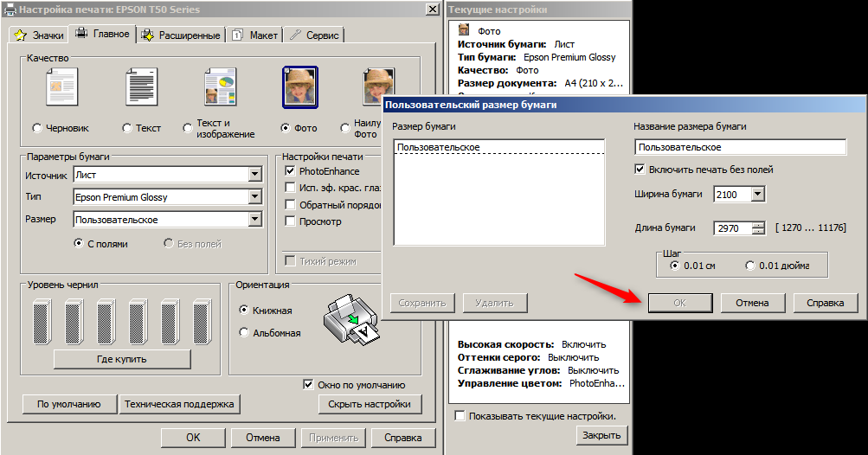The height and width of the screenshot is (455, 868).
Task: Switch to the Расширенные tab
Action: (x=181, y=35)
